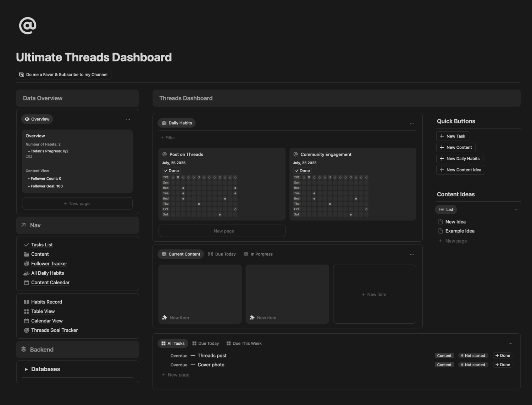Click the target icon beside Follower Tracker

pos(26,264)
